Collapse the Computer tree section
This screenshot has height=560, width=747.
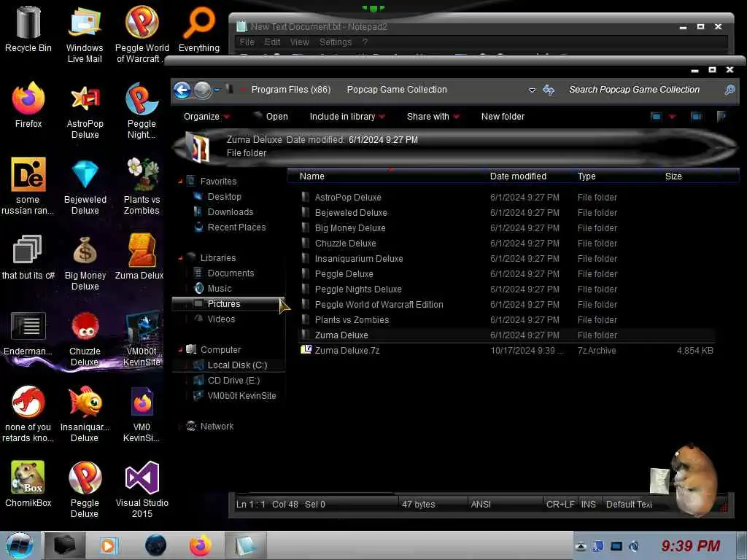181,350
